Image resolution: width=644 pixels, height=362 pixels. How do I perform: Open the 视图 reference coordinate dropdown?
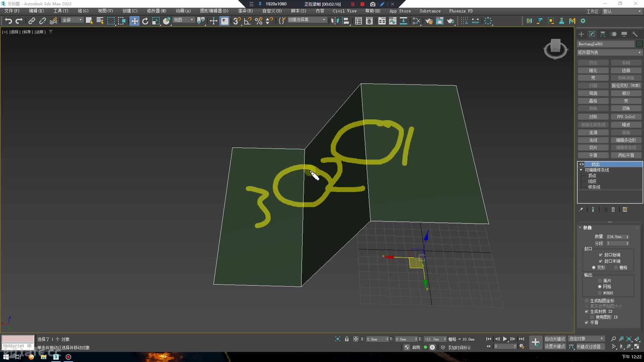[x=183, y=20]
